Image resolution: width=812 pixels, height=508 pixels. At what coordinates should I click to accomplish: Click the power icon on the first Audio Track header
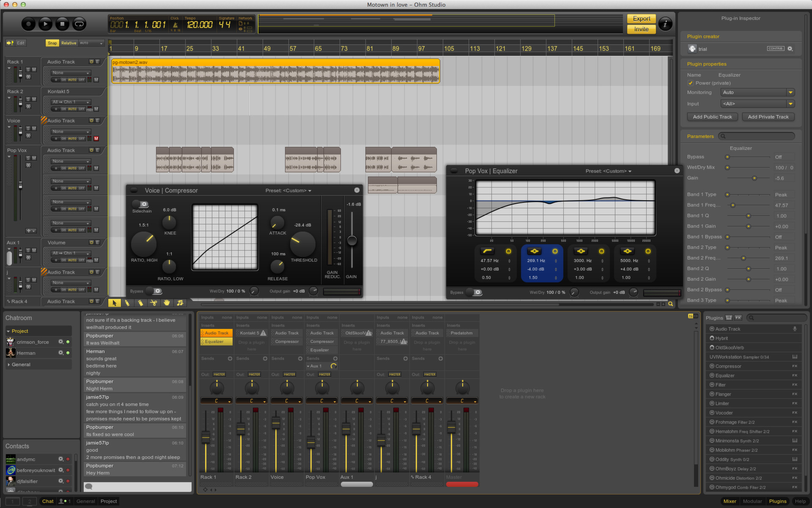point(91,62)
